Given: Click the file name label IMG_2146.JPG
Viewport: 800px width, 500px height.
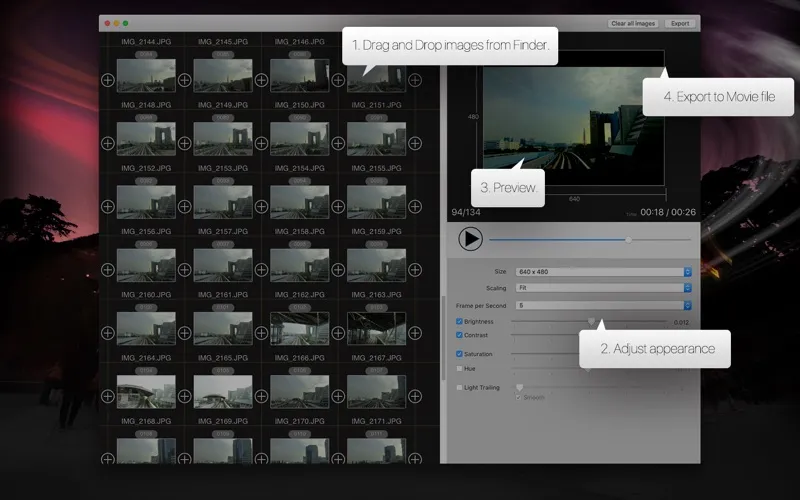Looking at the screenshot, I should pos(299,42).
